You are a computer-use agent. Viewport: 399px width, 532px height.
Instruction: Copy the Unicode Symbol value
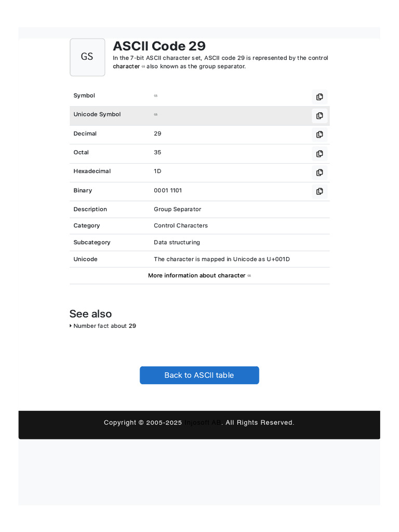point(320,115)
